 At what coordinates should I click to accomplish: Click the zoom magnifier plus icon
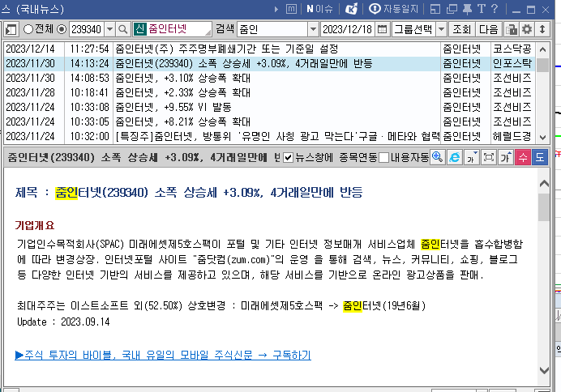[x=438, y=157]
